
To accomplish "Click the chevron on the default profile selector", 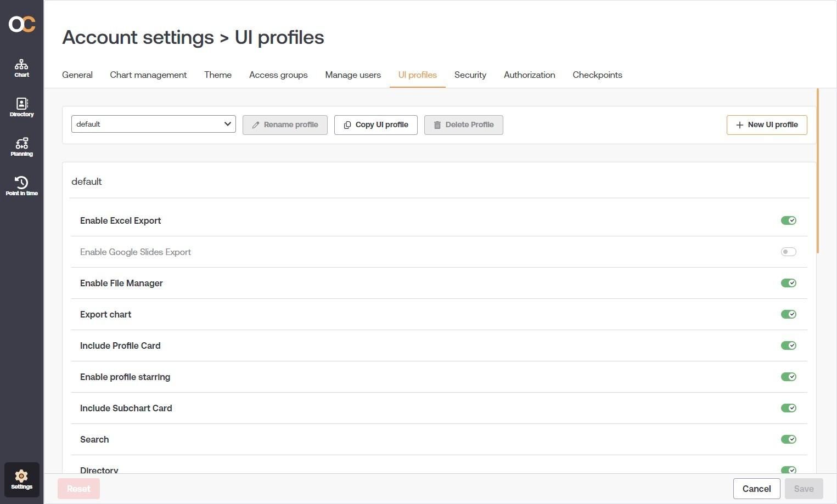I will click(x=227, y=124).
